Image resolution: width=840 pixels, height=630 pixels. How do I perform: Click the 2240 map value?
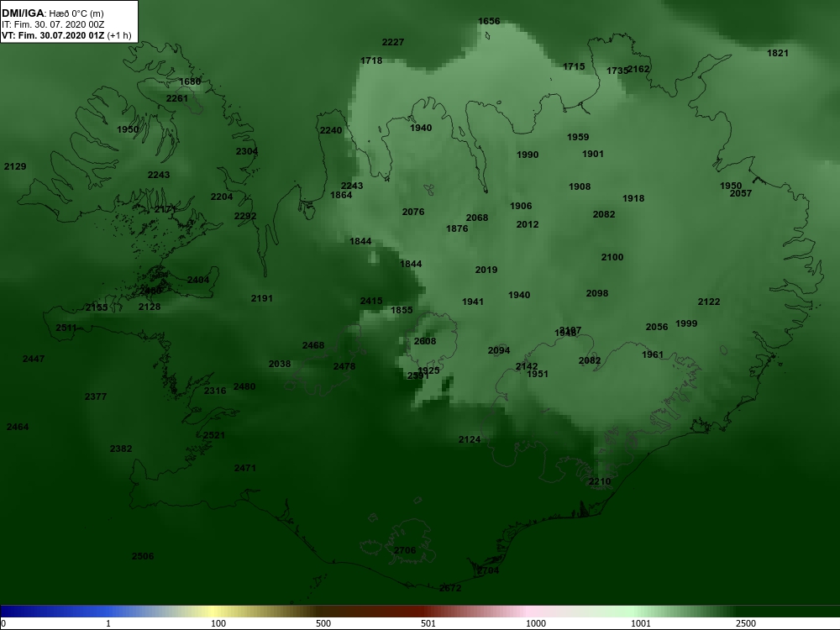[x=330, y=131]
